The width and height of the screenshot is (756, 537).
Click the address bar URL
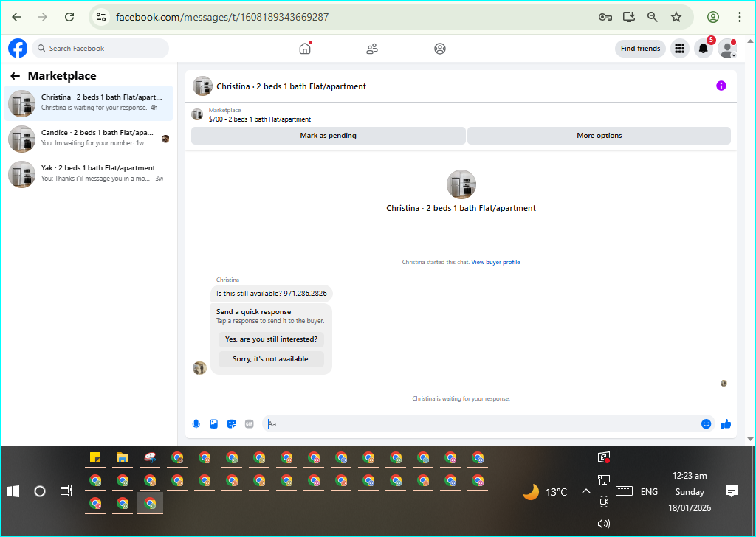tap(222, 18)
